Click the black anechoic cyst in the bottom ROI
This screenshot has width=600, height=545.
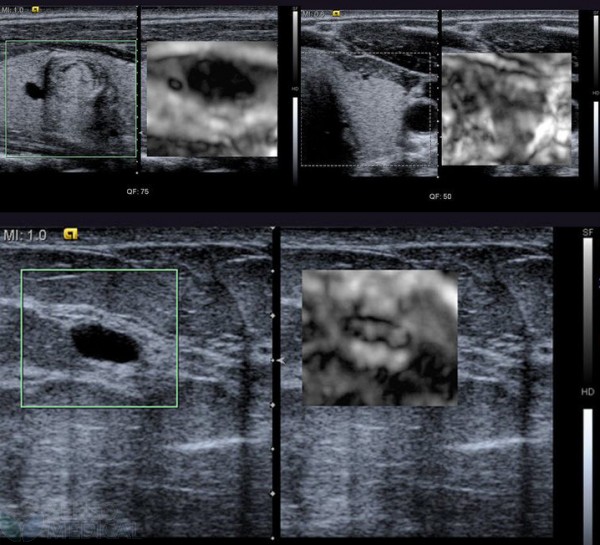point(105,344)
